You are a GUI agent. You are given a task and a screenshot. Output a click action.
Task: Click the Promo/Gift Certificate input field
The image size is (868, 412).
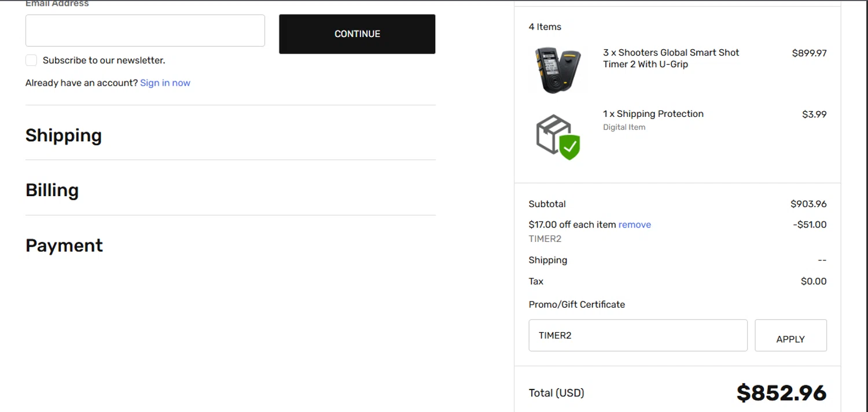(638, 335)
